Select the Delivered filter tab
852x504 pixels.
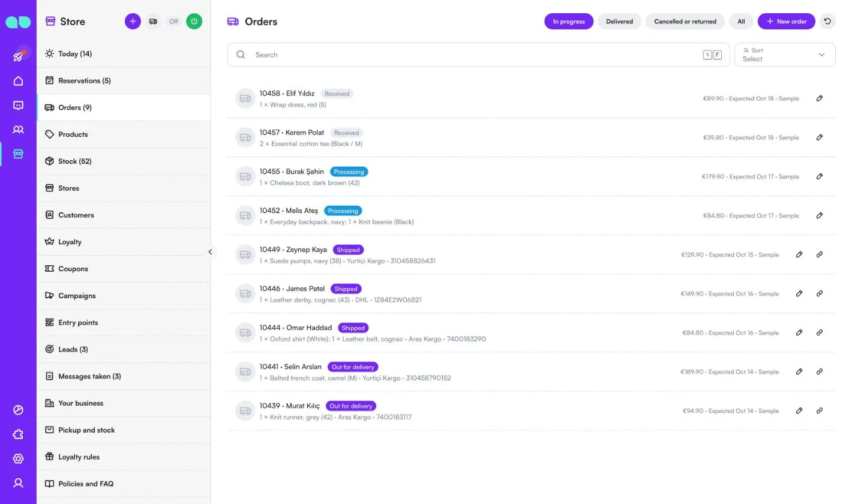pyautogui.click(x=619, y=21)
